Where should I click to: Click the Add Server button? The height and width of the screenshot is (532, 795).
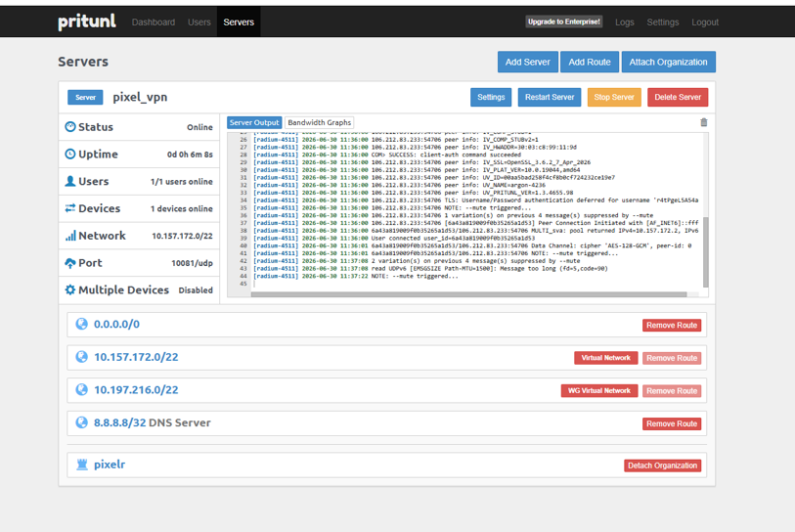527,62
